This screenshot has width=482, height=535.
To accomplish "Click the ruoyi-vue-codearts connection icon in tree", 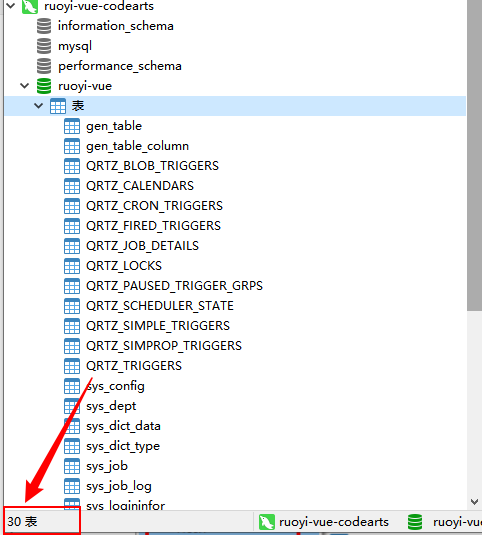I will coord(30,6).
